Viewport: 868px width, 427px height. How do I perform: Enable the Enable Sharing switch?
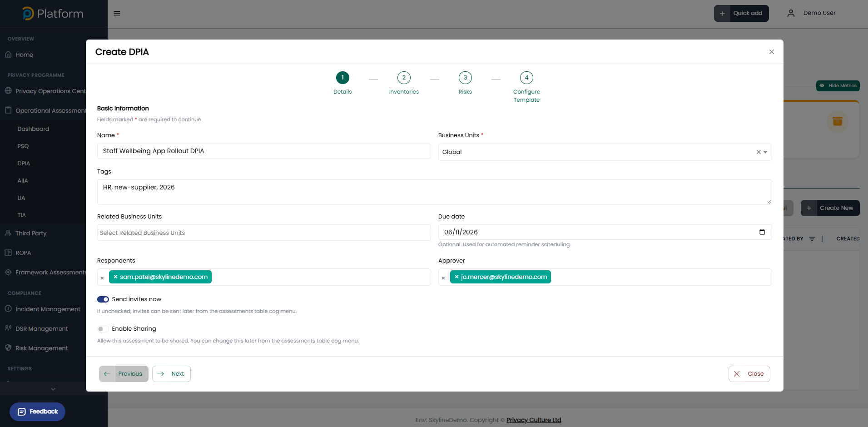tap(103, 329)
